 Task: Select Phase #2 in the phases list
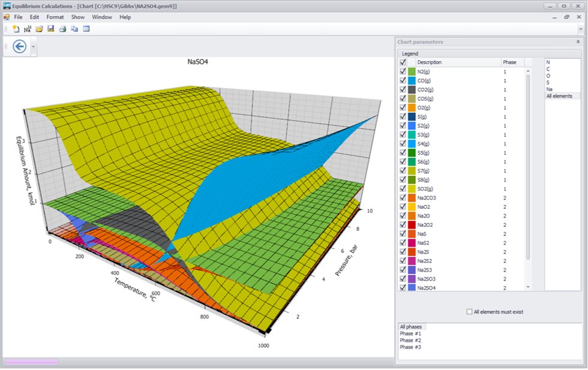[x=410, y=340]
